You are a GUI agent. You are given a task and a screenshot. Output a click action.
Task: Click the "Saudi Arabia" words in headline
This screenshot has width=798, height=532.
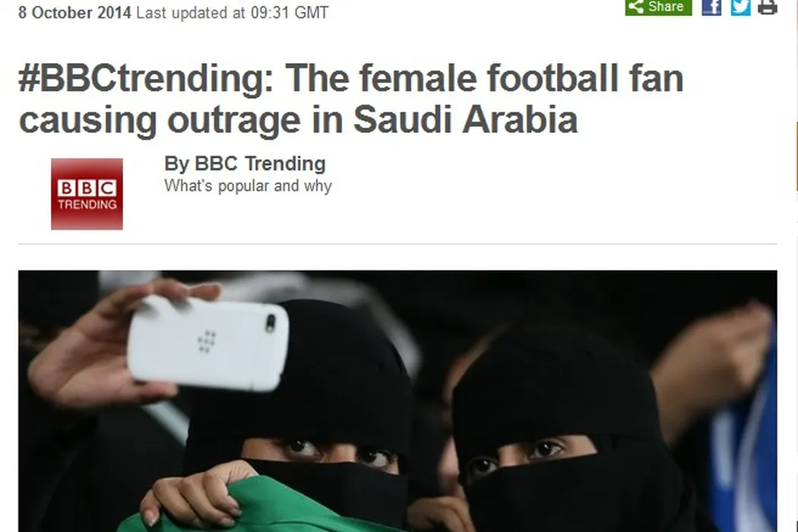point(466,120)
